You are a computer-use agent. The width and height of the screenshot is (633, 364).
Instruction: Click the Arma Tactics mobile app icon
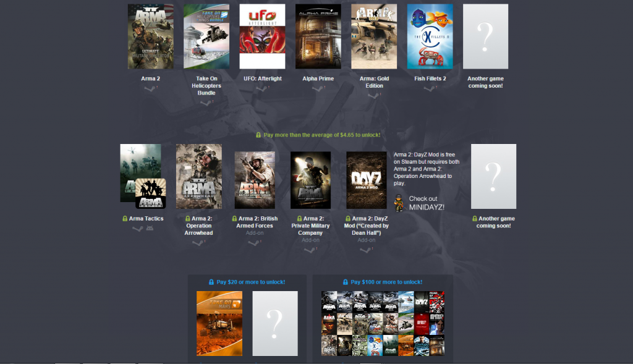point(150,193)
